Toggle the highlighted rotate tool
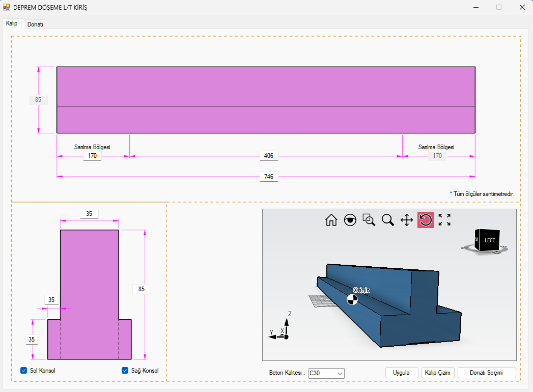 coord(426,220)
